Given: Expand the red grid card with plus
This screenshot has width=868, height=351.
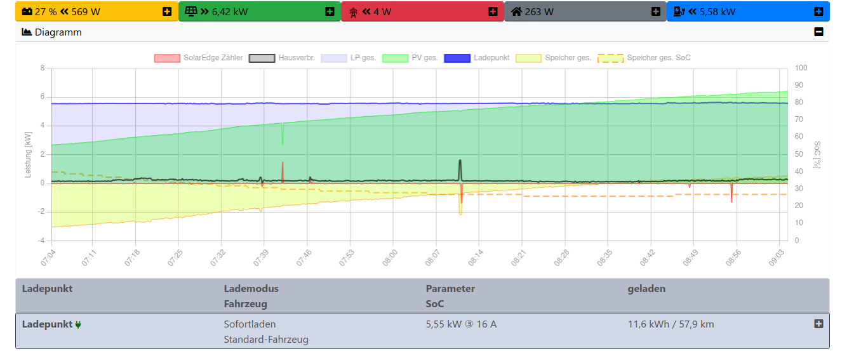Looking at the screenshot, I should click(x=493, y=11).
